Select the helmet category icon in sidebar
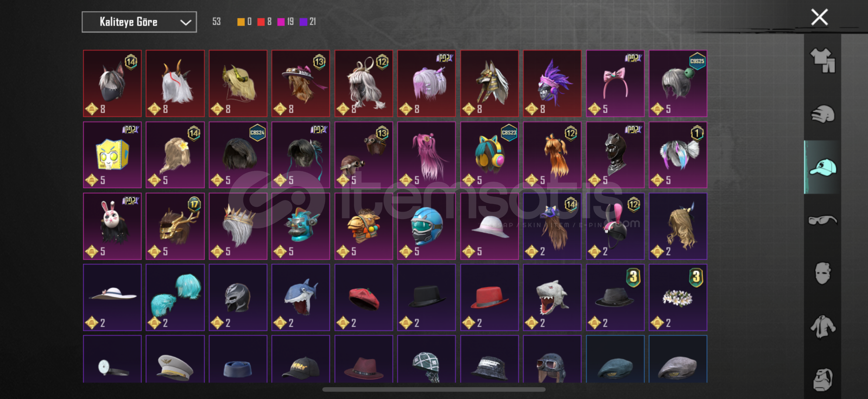The width and height of the screenshot is (868, 399). tap(823, 114)
